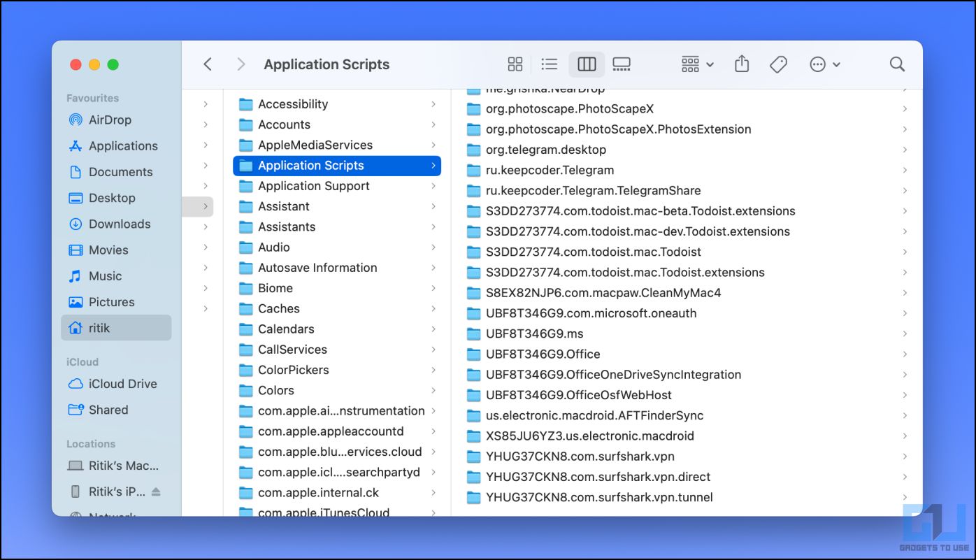
Task: Click the Search magnifier icon
Action: [897, 64]
